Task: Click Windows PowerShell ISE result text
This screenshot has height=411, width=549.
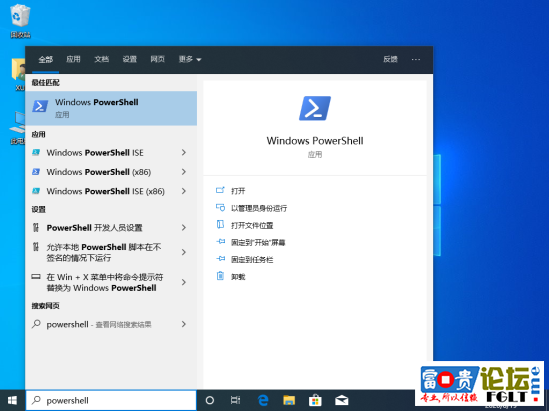Action: [95, 152]
